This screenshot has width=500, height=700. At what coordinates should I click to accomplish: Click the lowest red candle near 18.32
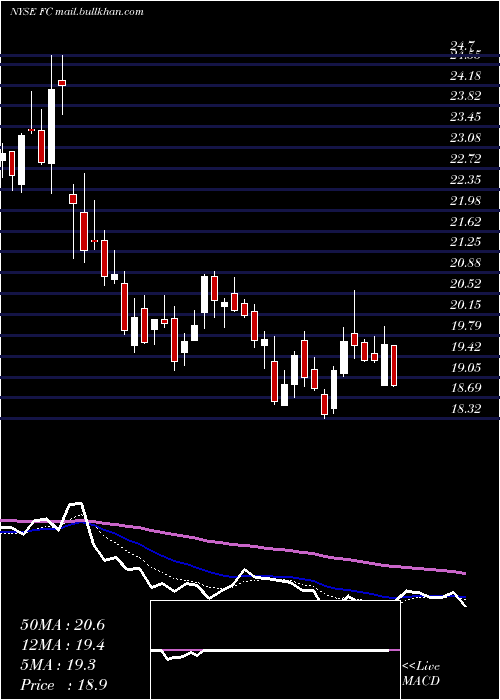(325, 404)
